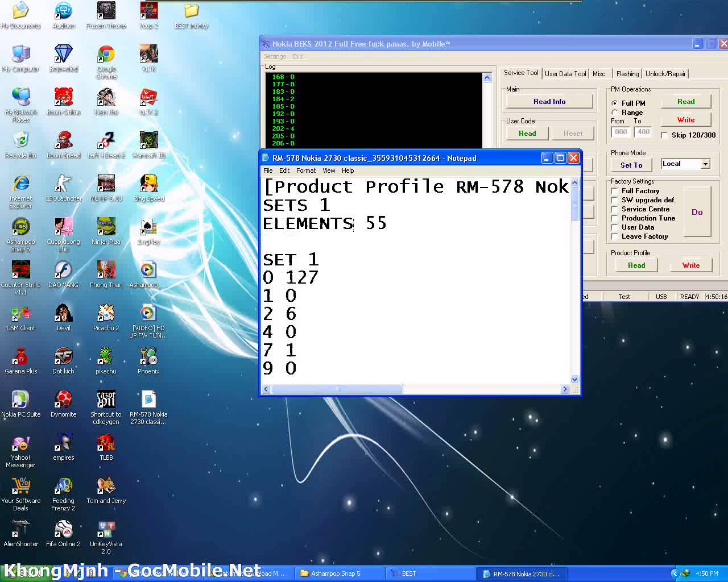Switch to the Flashing tab

627,74
